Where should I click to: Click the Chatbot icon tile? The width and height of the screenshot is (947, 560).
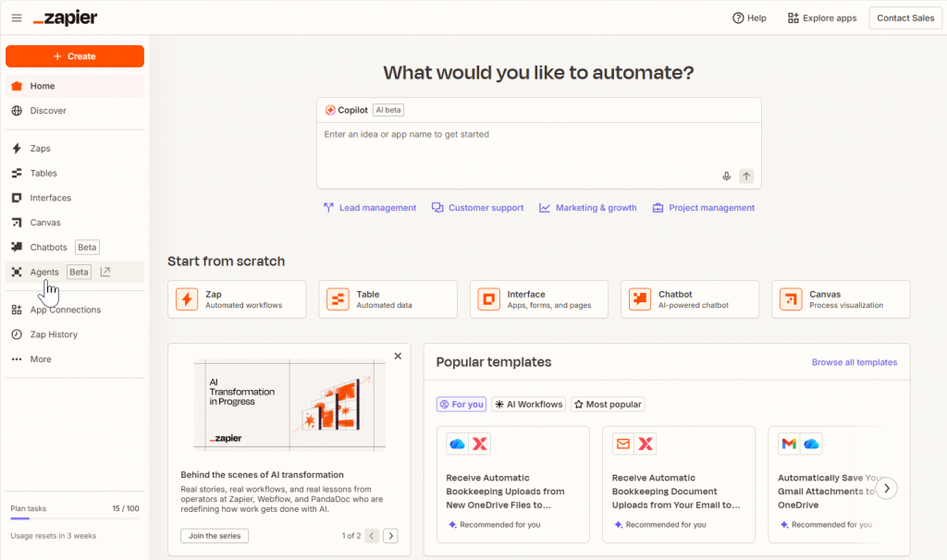point(640,299)
